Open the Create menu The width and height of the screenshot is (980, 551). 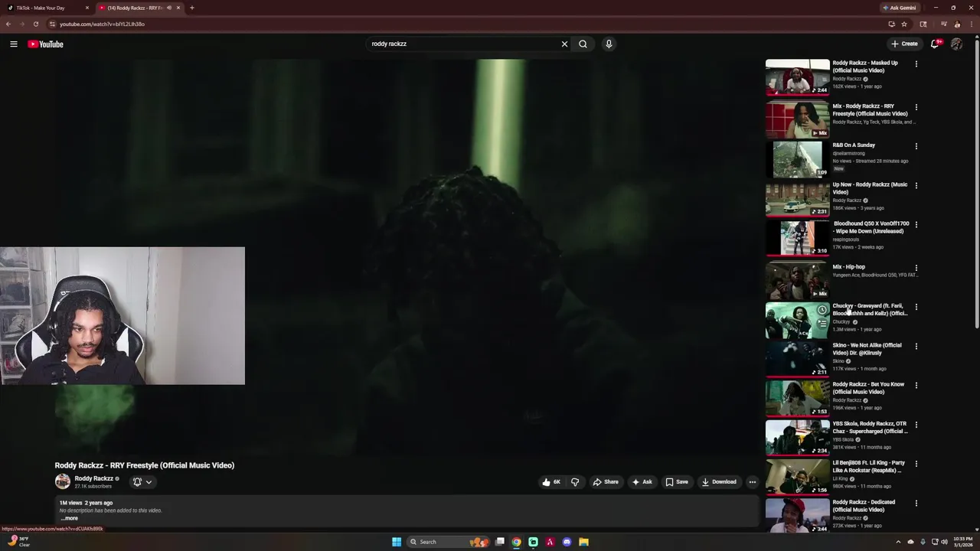click(904, 44)
